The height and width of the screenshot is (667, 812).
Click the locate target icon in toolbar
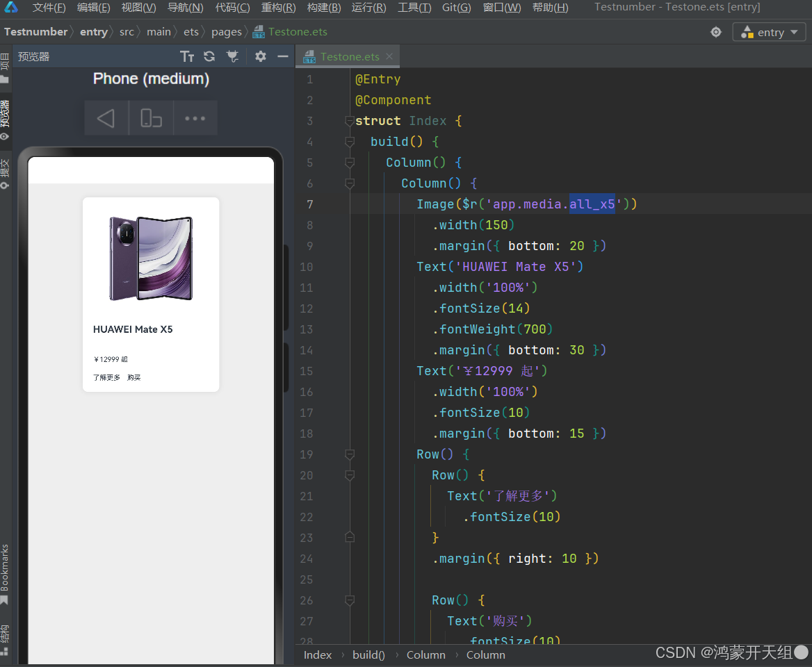point(715,32)
